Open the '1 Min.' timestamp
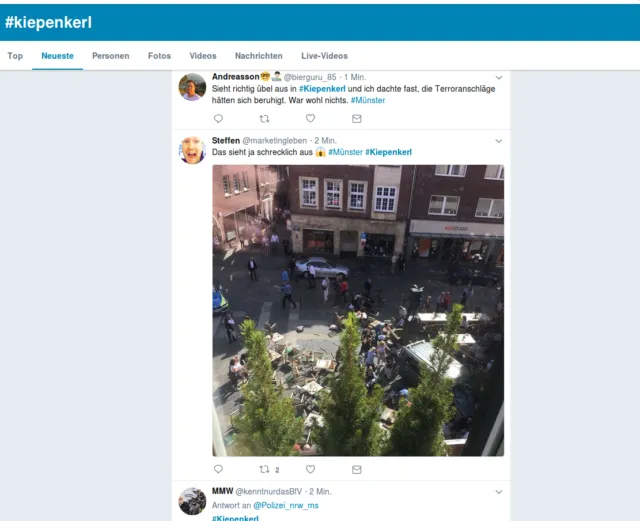The image size is (640, 521). pos(355,77)
